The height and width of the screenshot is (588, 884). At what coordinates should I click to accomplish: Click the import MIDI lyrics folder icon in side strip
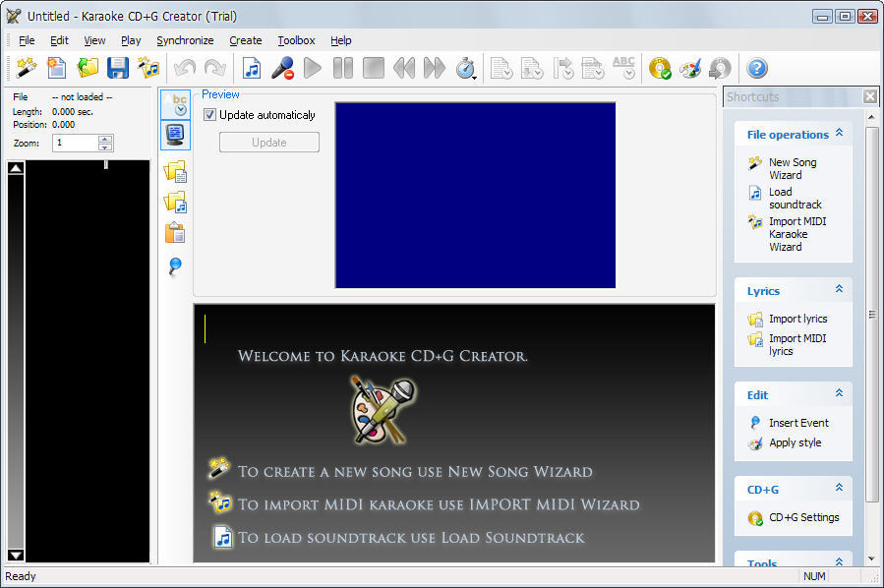coord(175,202)
